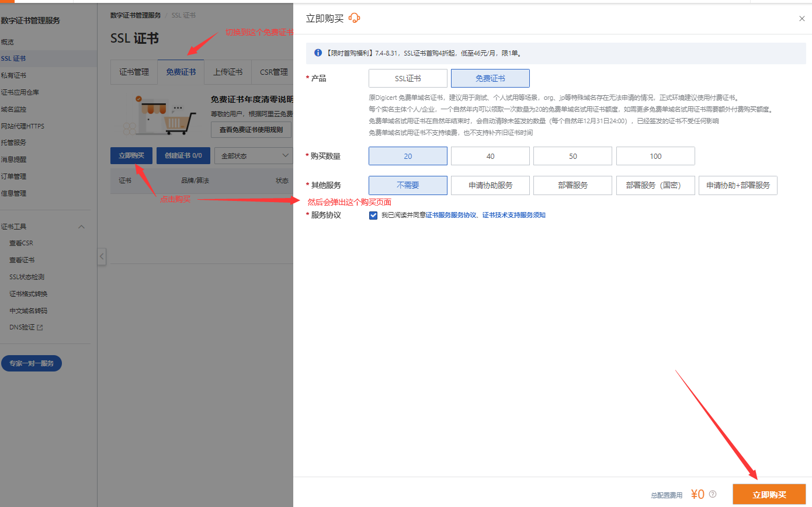Collapse the left sidebar with arrow handle
The height and width of the screenshot is (507, 812).
point(102,256)
